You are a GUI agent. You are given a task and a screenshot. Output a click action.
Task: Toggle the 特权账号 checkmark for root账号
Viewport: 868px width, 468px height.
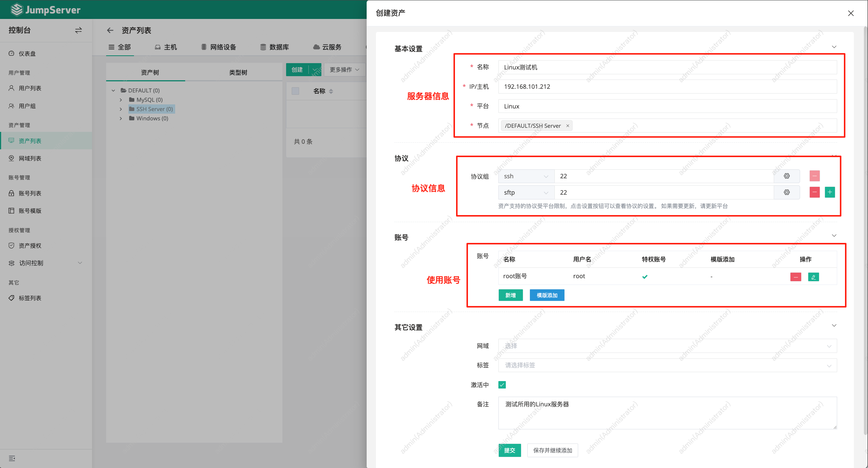[645, 277]
